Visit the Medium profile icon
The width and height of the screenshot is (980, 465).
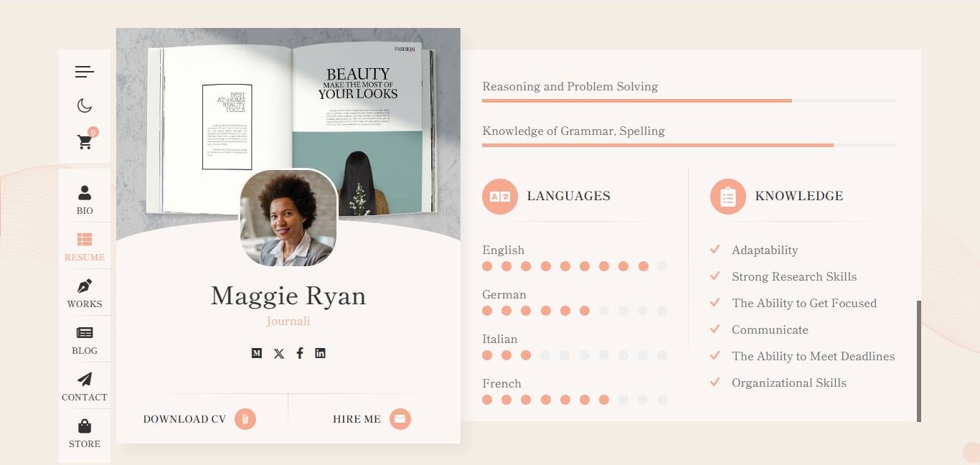point(257,353)
